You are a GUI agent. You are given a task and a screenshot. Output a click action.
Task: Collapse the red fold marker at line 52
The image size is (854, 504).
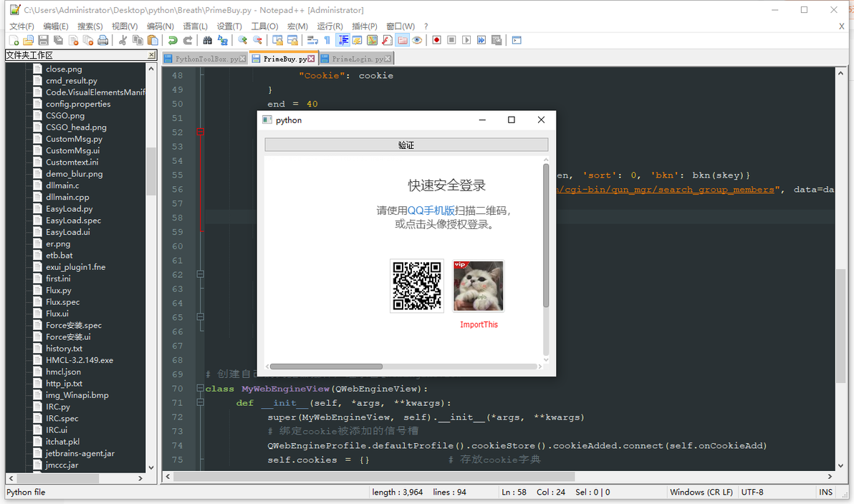point(201,132)
